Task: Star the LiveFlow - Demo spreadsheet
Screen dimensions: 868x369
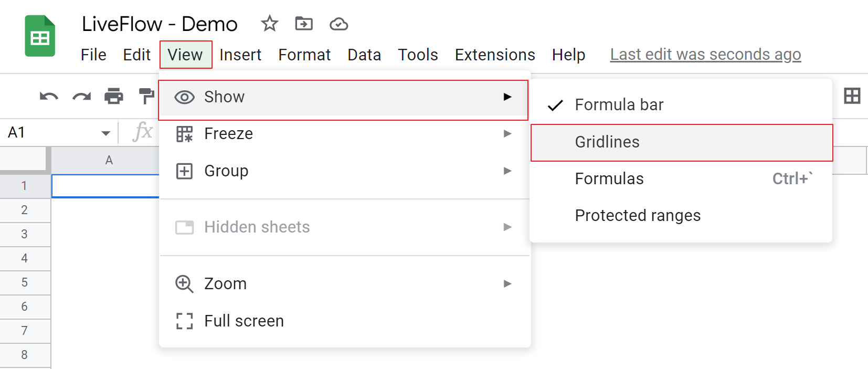Action: pos(269,24)
